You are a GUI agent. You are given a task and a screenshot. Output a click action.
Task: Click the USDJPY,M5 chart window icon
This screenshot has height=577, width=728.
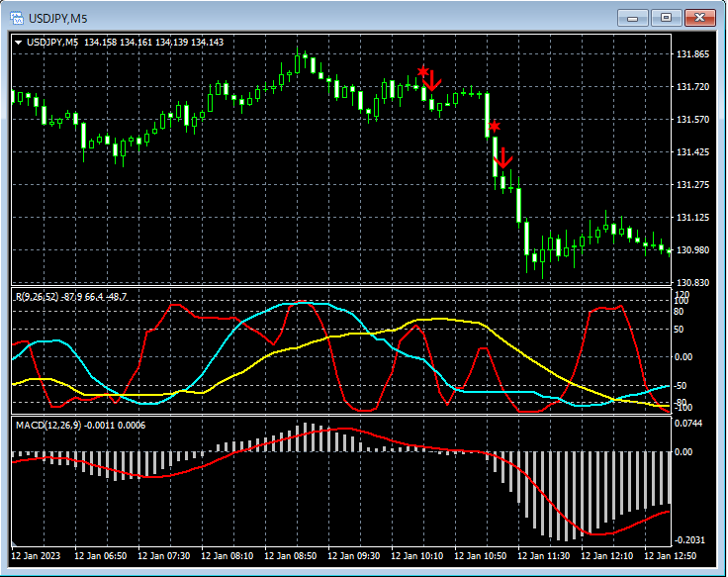pos(17,18)
